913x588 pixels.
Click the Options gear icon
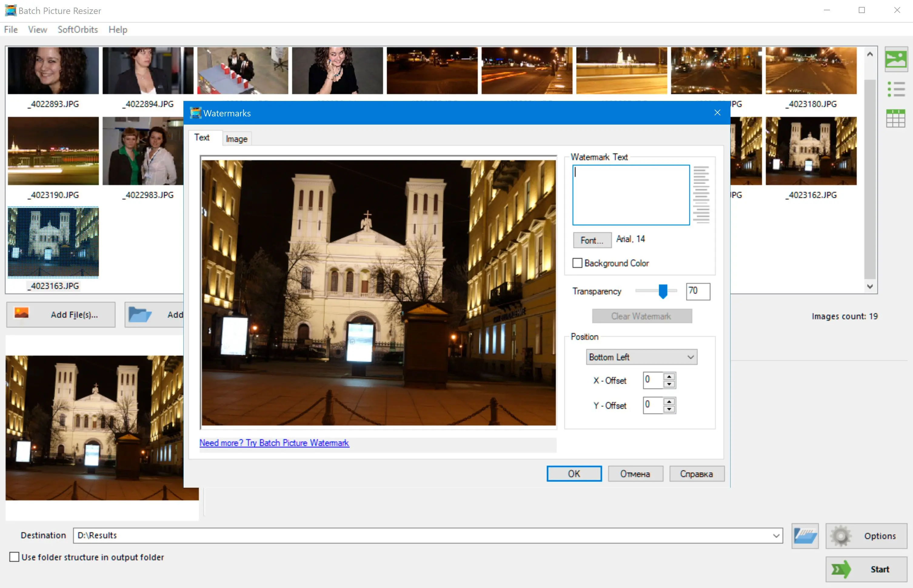click(841, 535)
